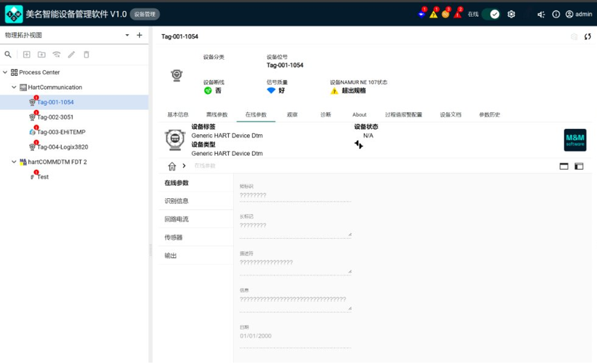Click the search icon in topology toolbar
Viewport: 597px width, 364px height.
[x=8, y=54]
